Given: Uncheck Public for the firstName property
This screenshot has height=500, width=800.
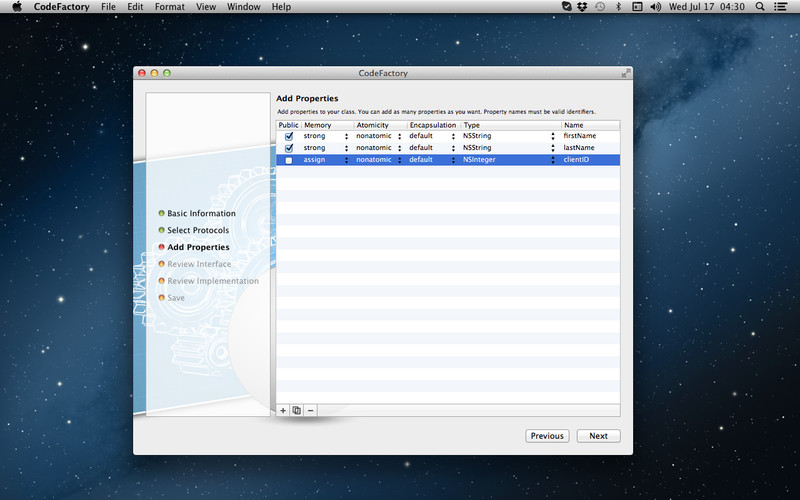Looking at the screenshot, I should pyautogui.click(x=289, y=136).
